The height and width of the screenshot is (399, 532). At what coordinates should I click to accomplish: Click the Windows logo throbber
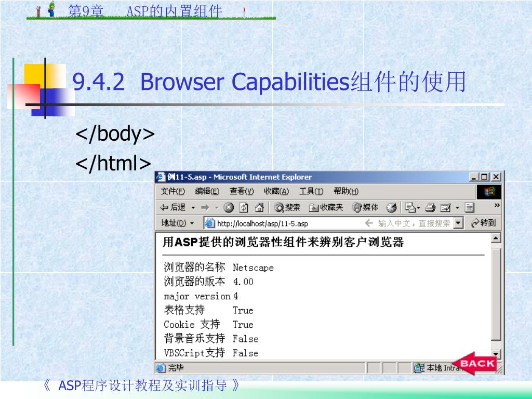click(x=489, y=192)
